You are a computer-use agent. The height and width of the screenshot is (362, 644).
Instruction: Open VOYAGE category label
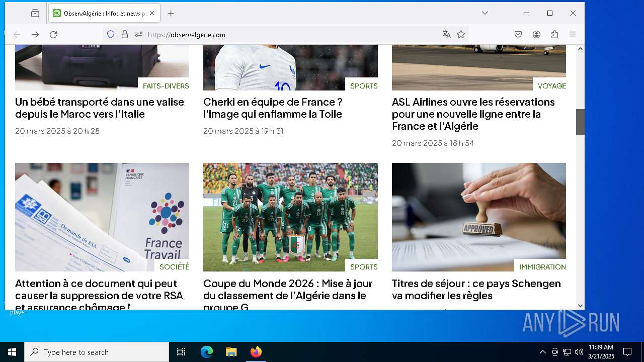coord(552,86)
